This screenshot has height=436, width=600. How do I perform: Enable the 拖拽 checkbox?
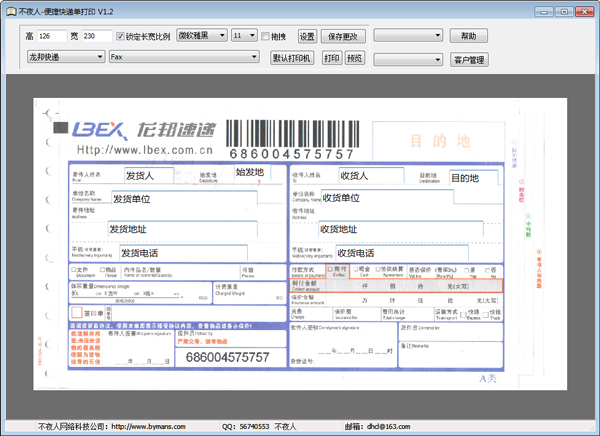point(265,36)
